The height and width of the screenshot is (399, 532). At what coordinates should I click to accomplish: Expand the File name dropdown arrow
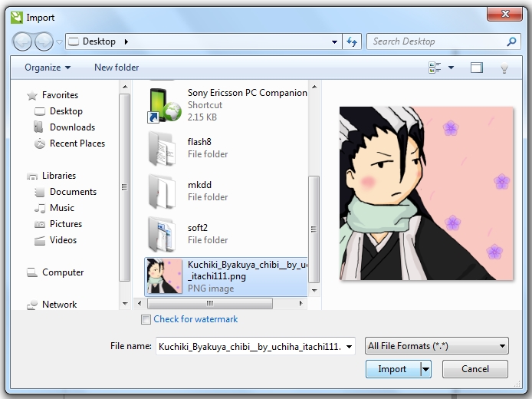tap(349, 347)
